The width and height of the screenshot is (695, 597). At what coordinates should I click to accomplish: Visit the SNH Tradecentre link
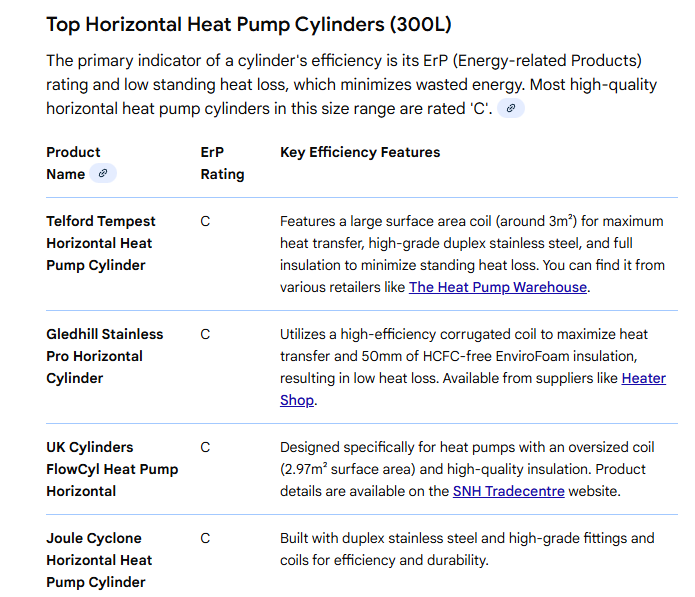click(x=508, y=491)
